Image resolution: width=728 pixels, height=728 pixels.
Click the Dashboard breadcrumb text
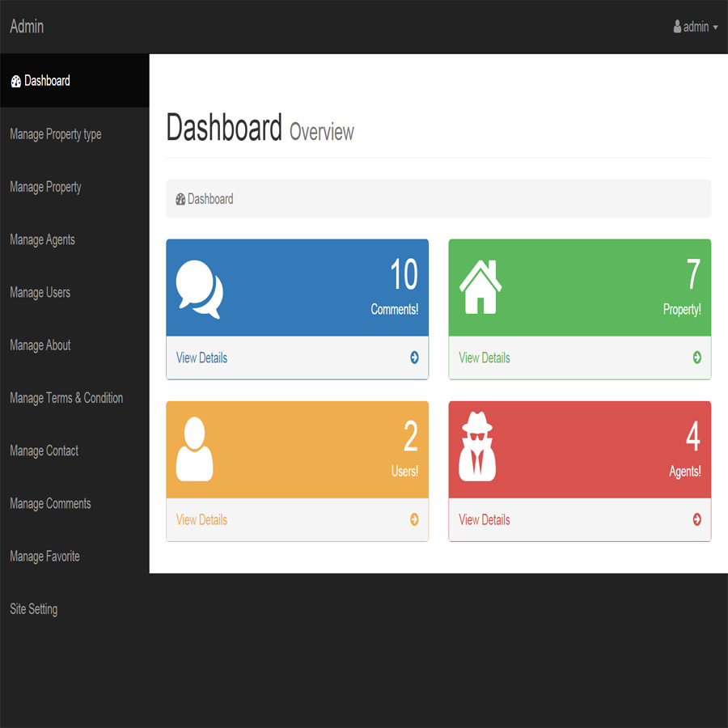[210, 199]
